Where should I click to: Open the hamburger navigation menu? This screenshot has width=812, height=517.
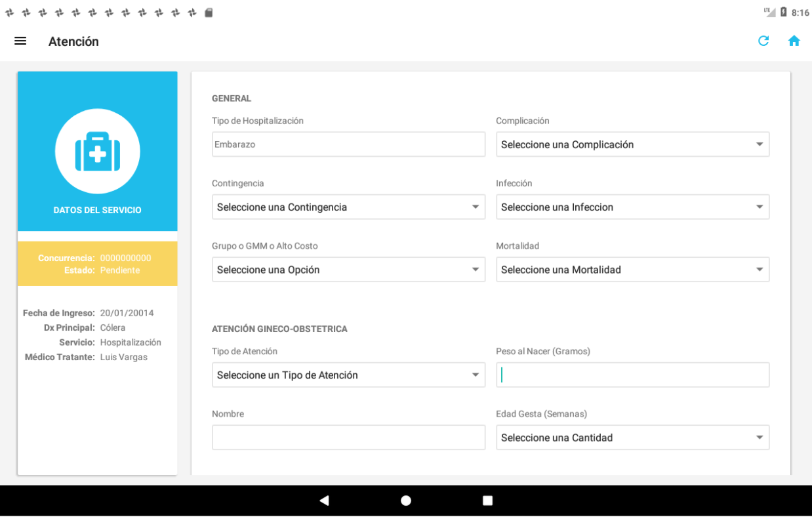[20, 41]
